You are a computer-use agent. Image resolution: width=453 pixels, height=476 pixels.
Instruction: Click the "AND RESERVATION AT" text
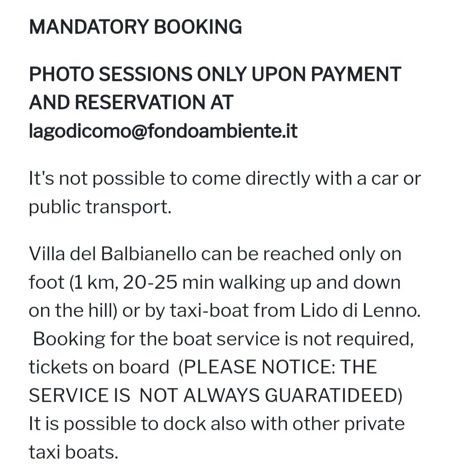[x=131, y=102]
